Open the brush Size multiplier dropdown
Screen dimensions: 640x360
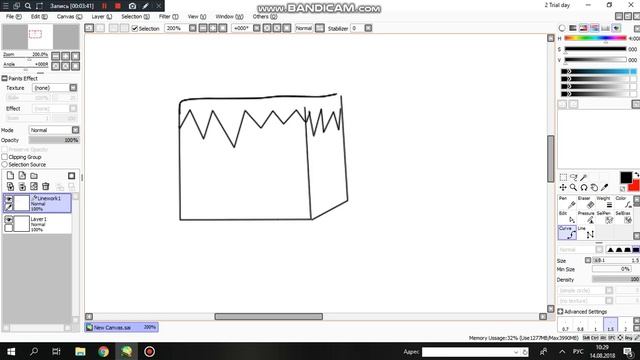tap(588, 260)
